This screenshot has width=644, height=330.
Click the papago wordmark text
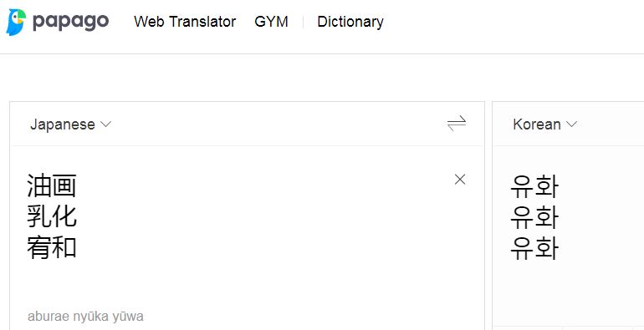coord(70,22)
